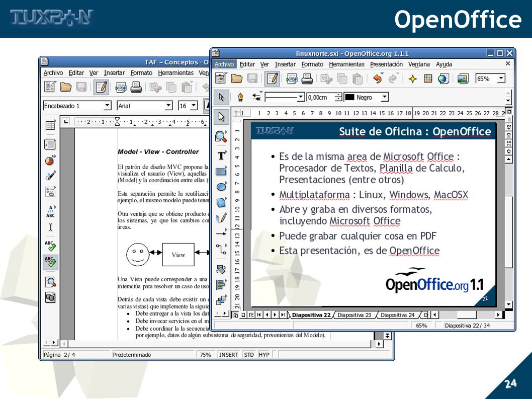The width and height of the screenshot is (532, 399).
Task: Click the scroll down arrow in Impress
Action: 508,304
